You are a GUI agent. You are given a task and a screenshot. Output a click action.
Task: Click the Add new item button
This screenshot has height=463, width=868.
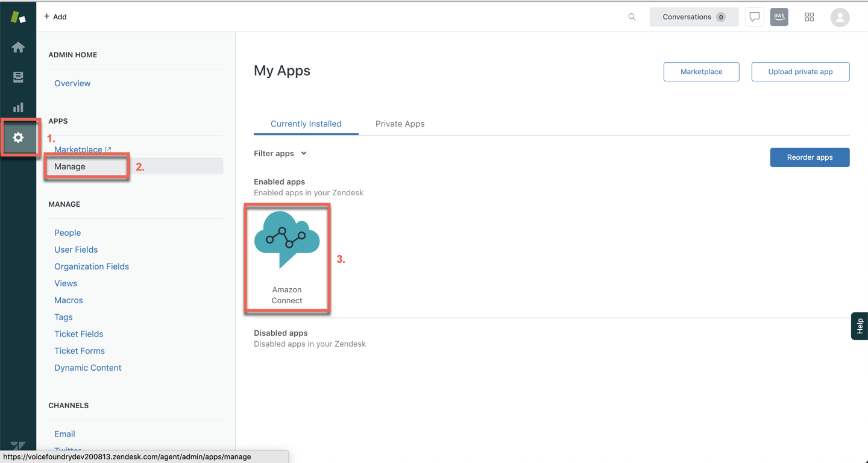[x=55, y=17]
